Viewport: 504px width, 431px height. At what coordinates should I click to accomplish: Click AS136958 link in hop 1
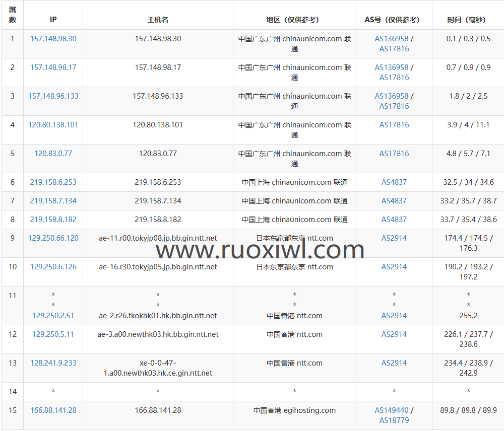tap(391, 39)
